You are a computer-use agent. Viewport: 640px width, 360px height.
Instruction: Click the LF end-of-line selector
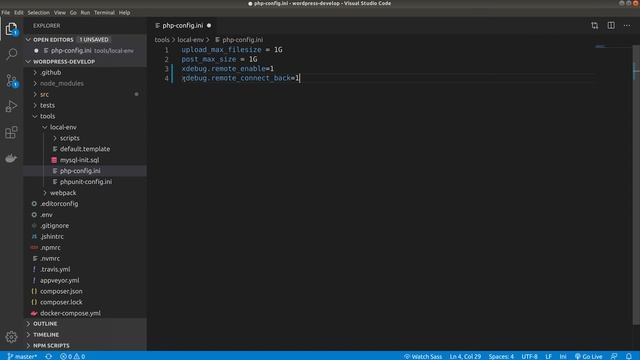click(x=549, y=356)
